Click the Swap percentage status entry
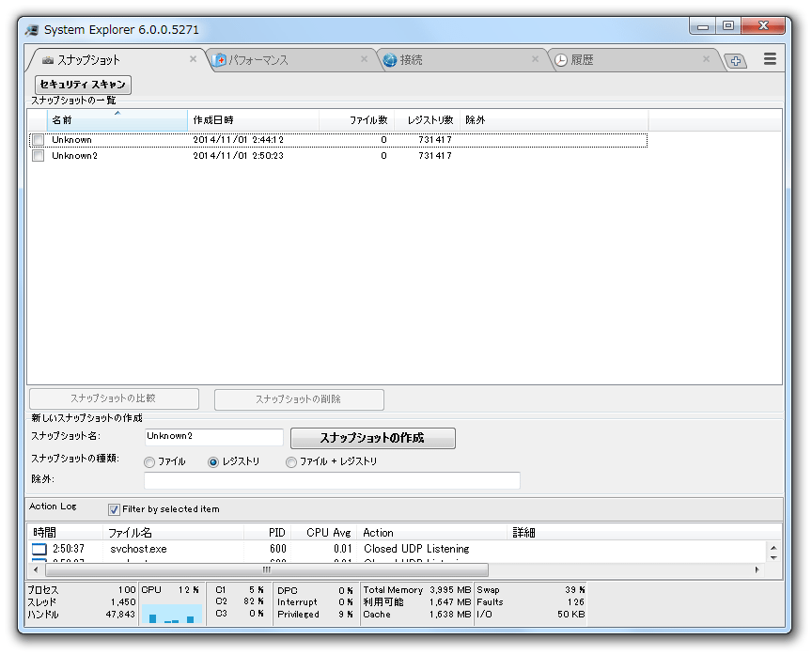Image resolution: width=812 pixels, height=655 pixels. (x=531, y=590)
